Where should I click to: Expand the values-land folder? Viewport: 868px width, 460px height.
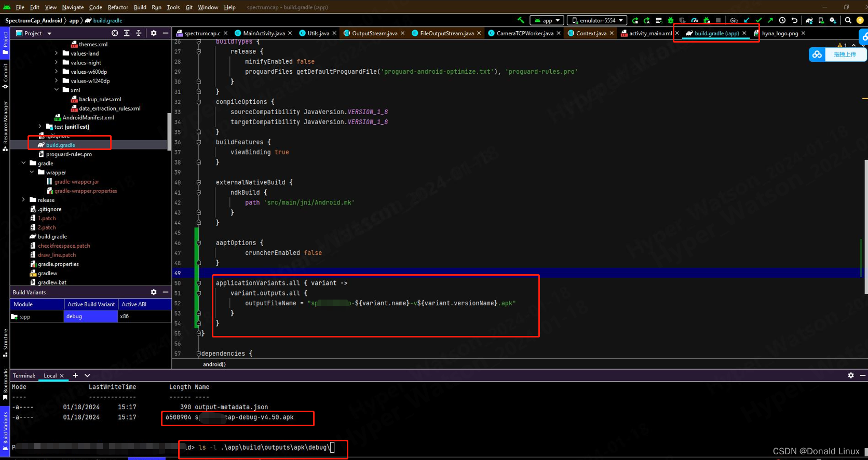point(57,53)
